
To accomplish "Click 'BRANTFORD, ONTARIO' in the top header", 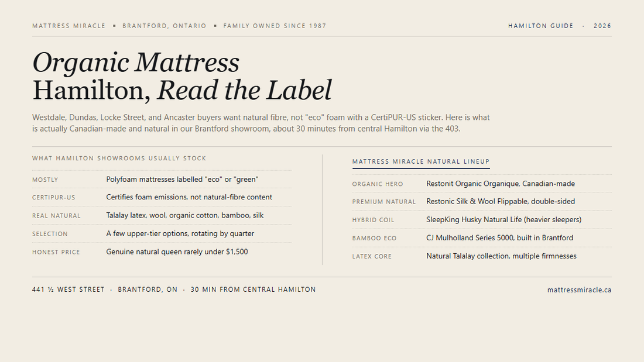I will (165, 26).
